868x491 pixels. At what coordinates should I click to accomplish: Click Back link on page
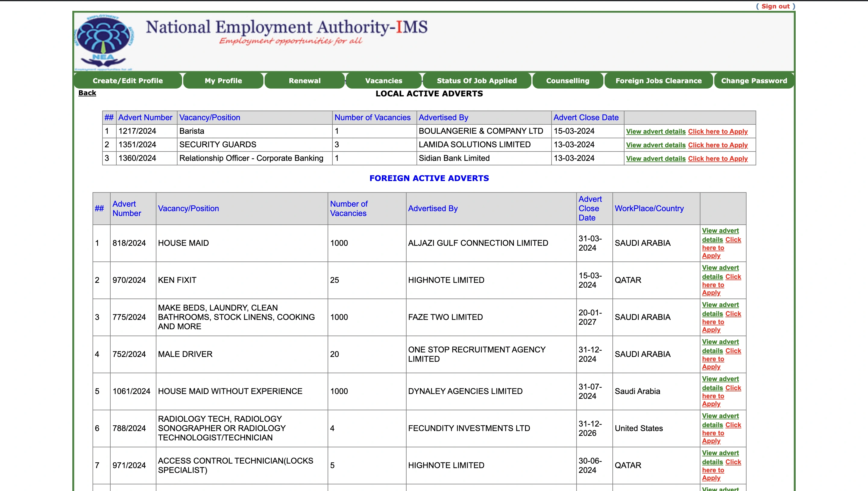pyautogui.click(x=87, y=93)
